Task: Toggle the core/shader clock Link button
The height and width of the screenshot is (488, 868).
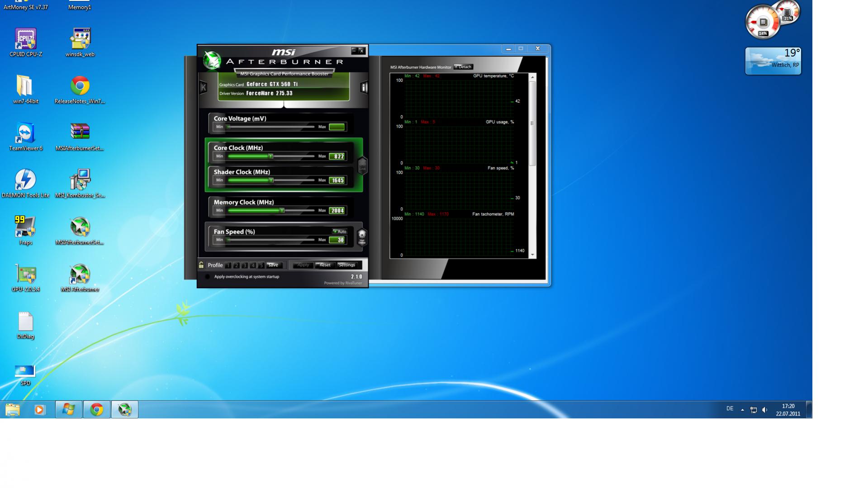Action: [362, 166]
